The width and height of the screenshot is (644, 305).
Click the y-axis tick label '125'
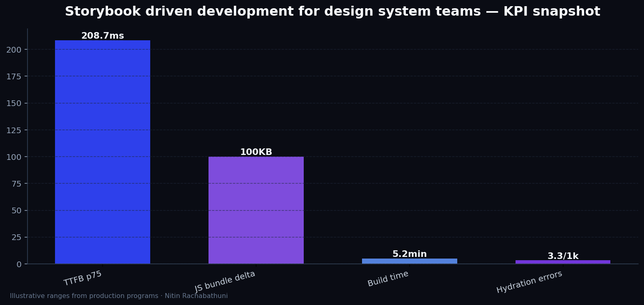[x=14, y=130]
